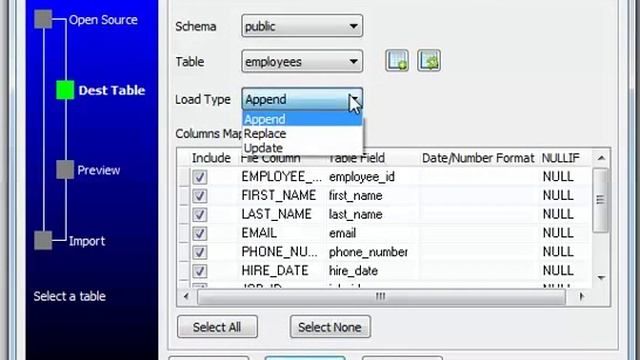The width and height of the screenshot is (640, 360).
Task: Open the Table dropdown showing employees
Action: [302, 62]
